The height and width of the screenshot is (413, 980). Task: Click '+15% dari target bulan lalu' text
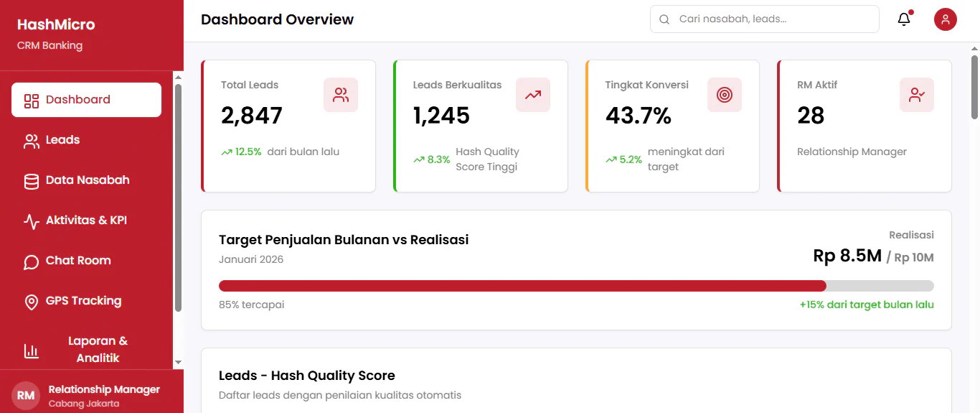[x=867, y=305]
